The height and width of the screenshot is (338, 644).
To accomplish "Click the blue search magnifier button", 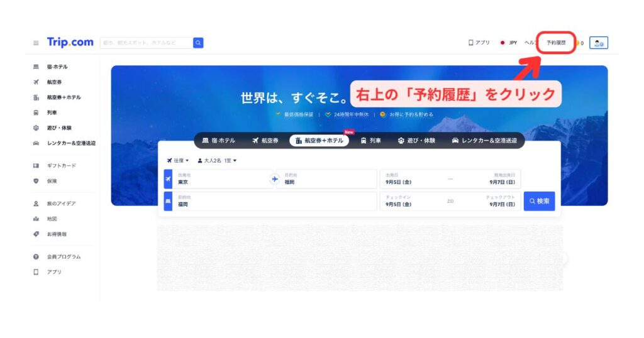I will tap(198, 43).
